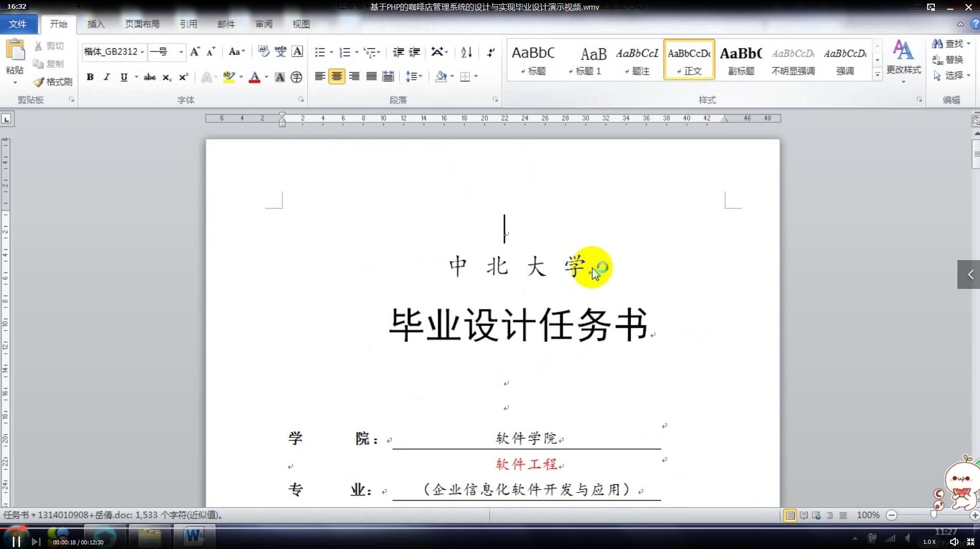Switch to the 审阅 (Review) tab

pyautogui.click(x=264, y=24)
